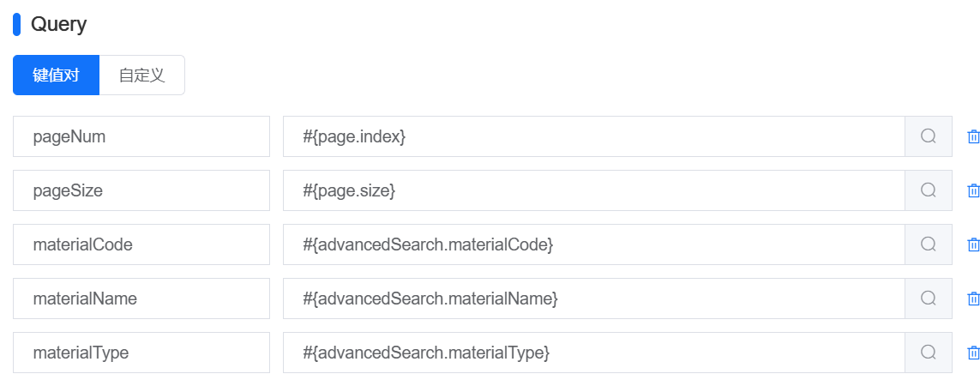Click search icon in materialCode row
The height and width of the screenshot is (386, 980).
coord(928,244)
